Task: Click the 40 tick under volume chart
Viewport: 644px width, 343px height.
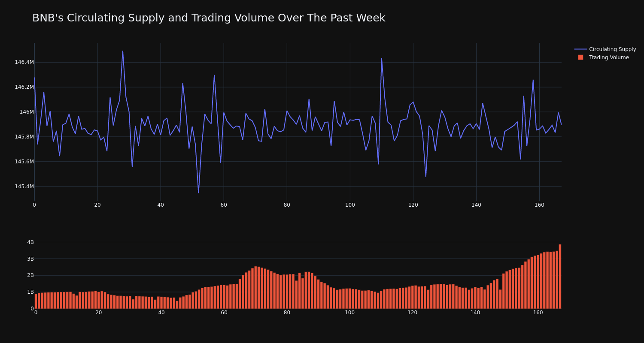Action: (161, 313)
